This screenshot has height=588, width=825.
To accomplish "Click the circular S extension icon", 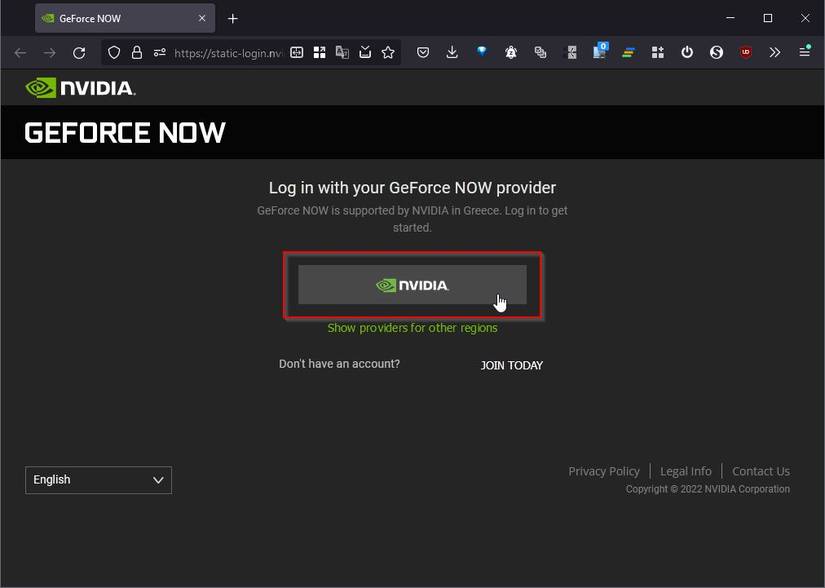I will point(716,52).
